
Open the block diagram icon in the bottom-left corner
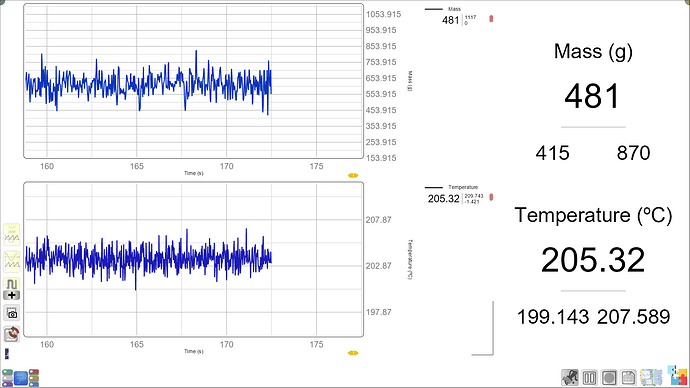[20, 378]
